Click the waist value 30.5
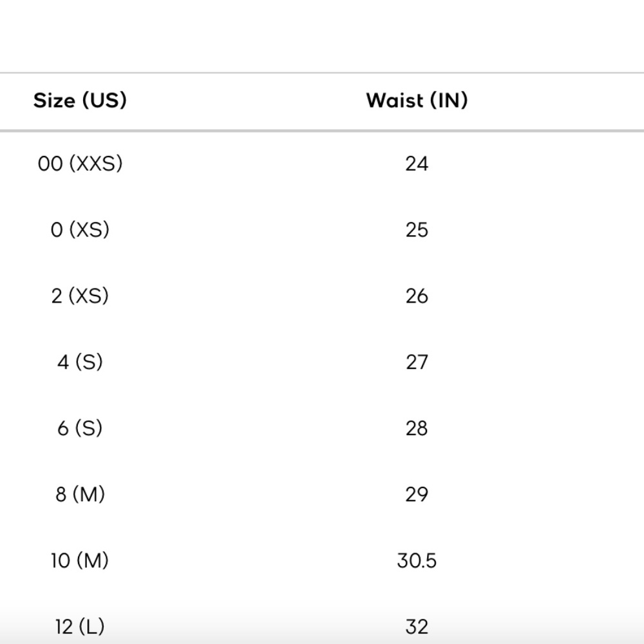Image resolution: width=644 pixels, height=644 pixels. 417,560
